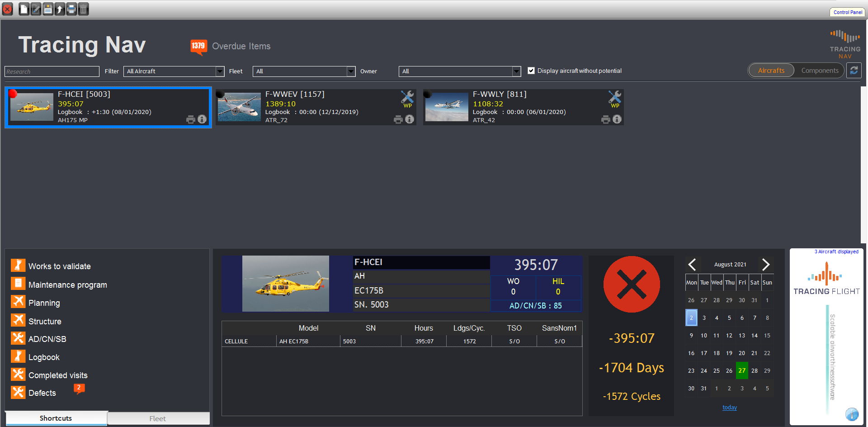Click inside the Research search field
The height and width of the screenshot is (427, 868).
point(51,71)
